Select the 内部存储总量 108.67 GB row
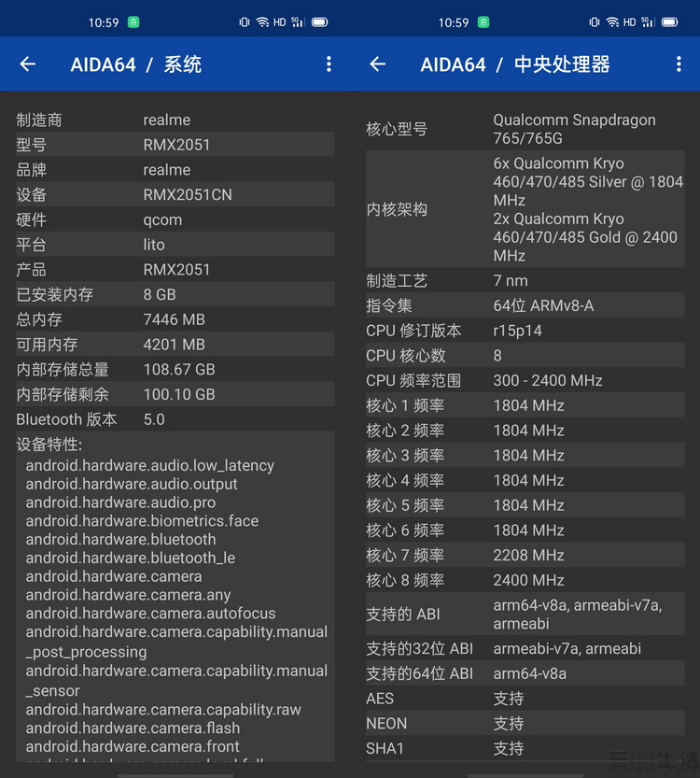Viewport: 700px width, 778px height. [175, 369]
